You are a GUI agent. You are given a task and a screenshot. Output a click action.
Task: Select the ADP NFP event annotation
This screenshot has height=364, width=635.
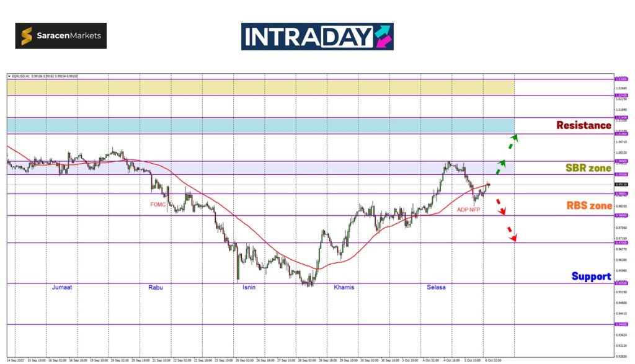(468, 210)
